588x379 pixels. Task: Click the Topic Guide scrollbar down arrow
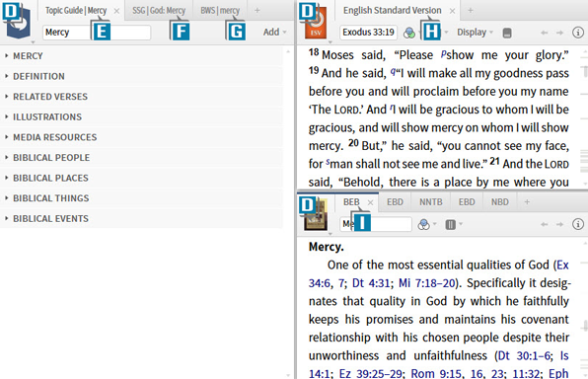tap(288, 375)
